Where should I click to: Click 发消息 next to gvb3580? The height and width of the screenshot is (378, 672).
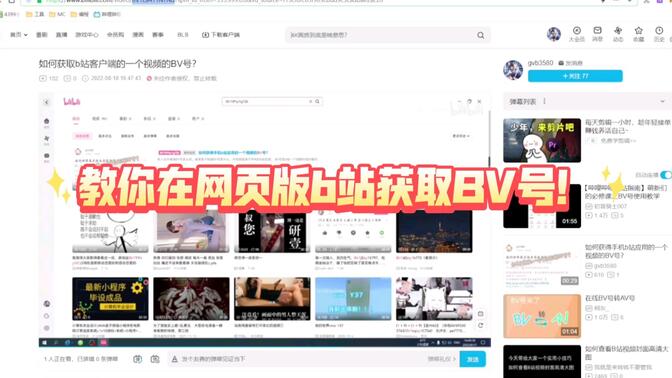[570, 63]
